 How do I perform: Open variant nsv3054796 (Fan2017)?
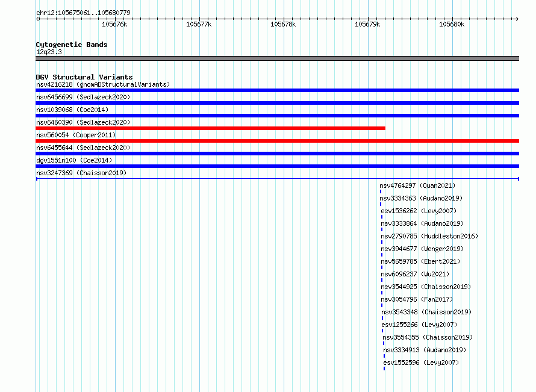(417, 299)
